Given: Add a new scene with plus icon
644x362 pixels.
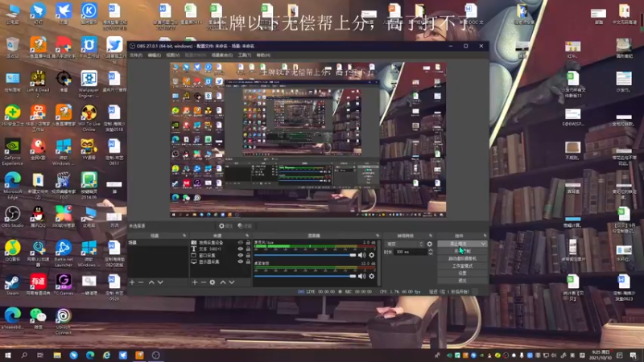Looking at the screenshot, I should (132, 282).
